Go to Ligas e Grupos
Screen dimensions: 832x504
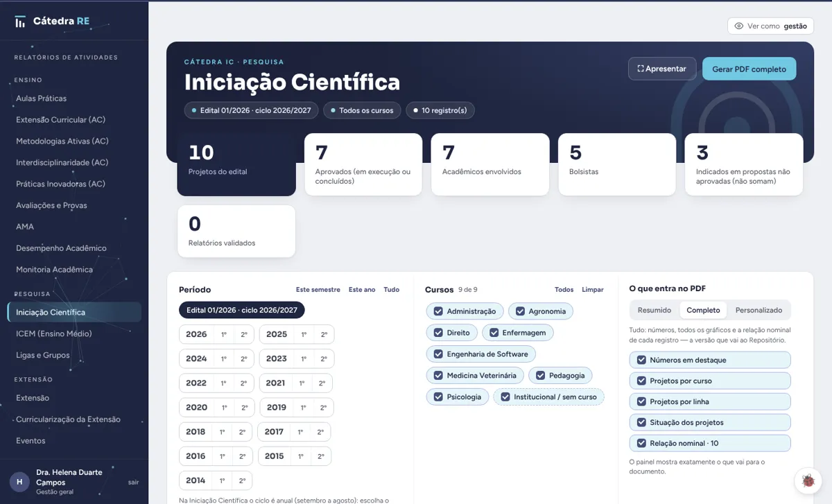[74, 355]
